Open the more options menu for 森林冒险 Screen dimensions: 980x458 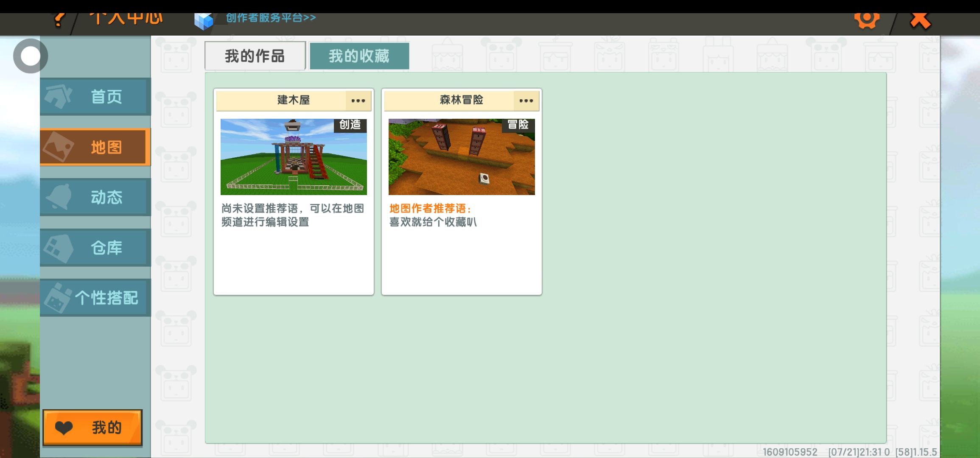point(526,101)
